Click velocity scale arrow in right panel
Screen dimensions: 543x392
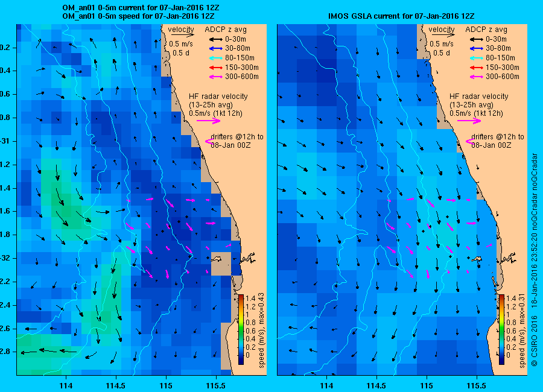pyautogui.click(x=443, y=34)
